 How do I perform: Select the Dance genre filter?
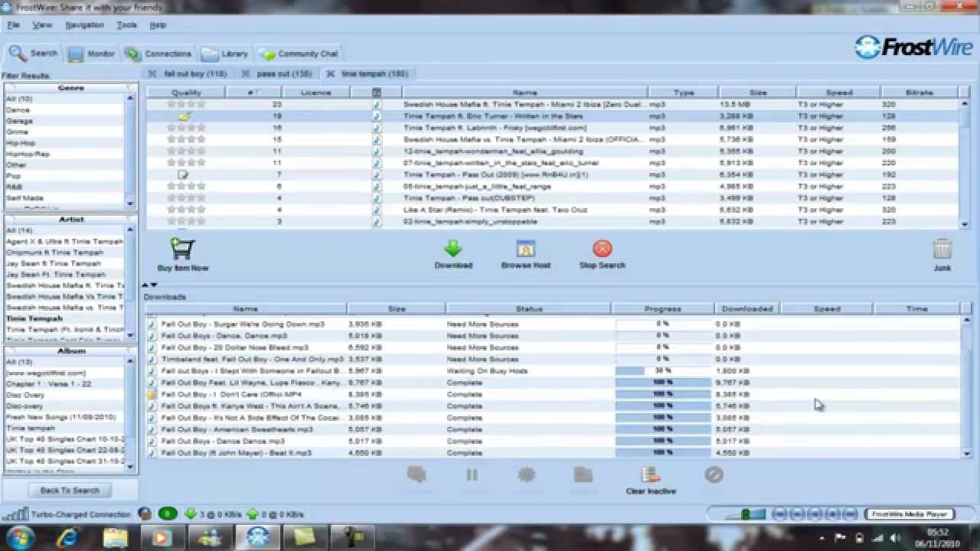point(18,110)
